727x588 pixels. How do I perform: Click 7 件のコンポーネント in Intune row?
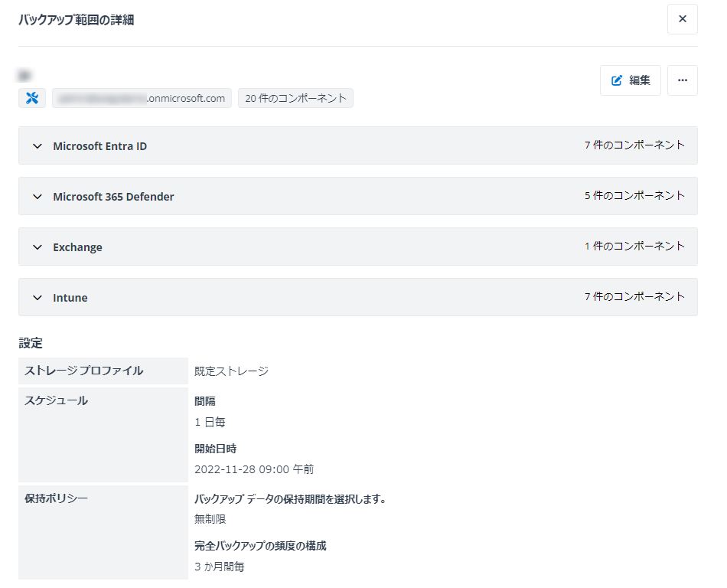click(x=634, y=297)
